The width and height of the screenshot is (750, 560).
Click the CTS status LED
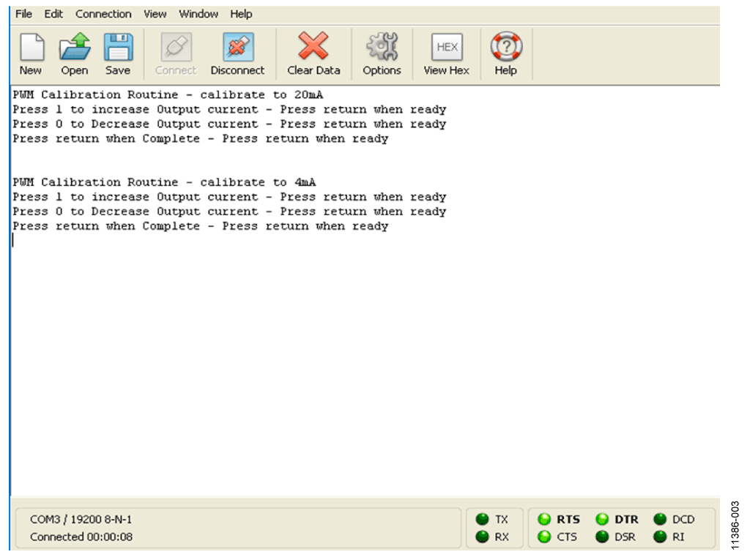click(x=544, y=537)
